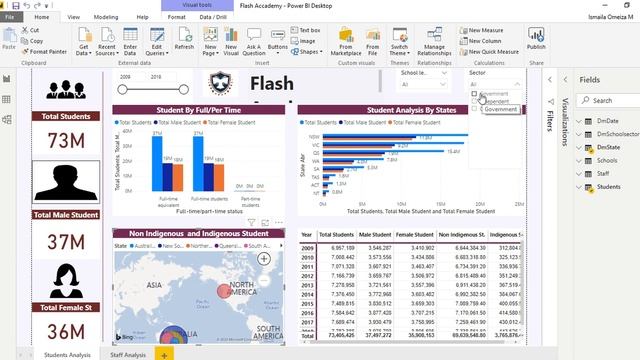The image size is (640, 360).
Task: Open the Shapes menu
Action: point(307,52)
